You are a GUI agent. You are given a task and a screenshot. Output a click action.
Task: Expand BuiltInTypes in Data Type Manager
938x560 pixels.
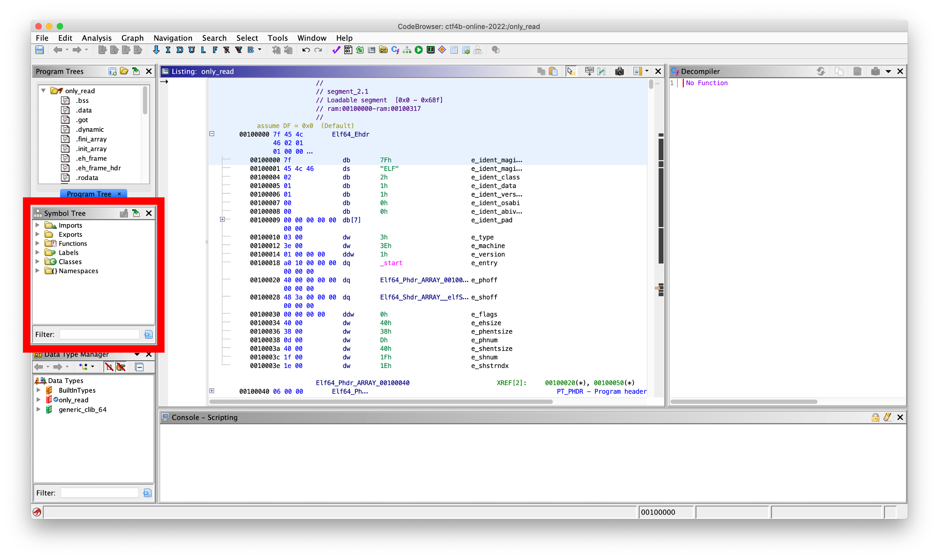click(x=38, y=390)
